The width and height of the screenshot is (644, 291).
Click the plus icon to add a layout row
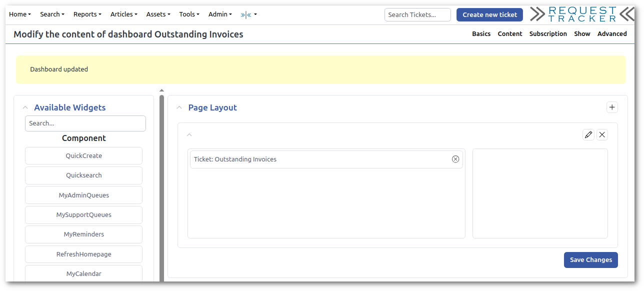click(612, 107)
